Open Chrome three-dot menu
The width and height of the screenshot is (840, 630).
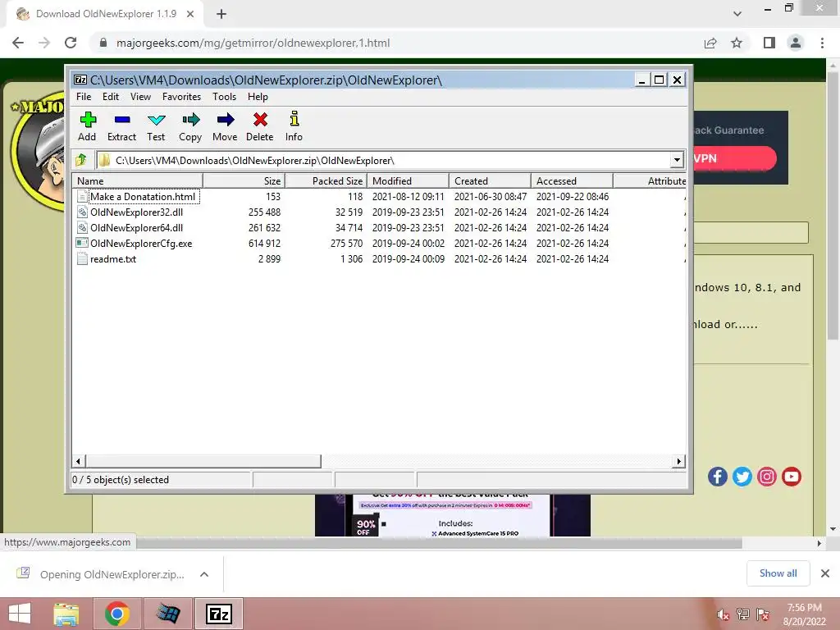coord(822,43)
